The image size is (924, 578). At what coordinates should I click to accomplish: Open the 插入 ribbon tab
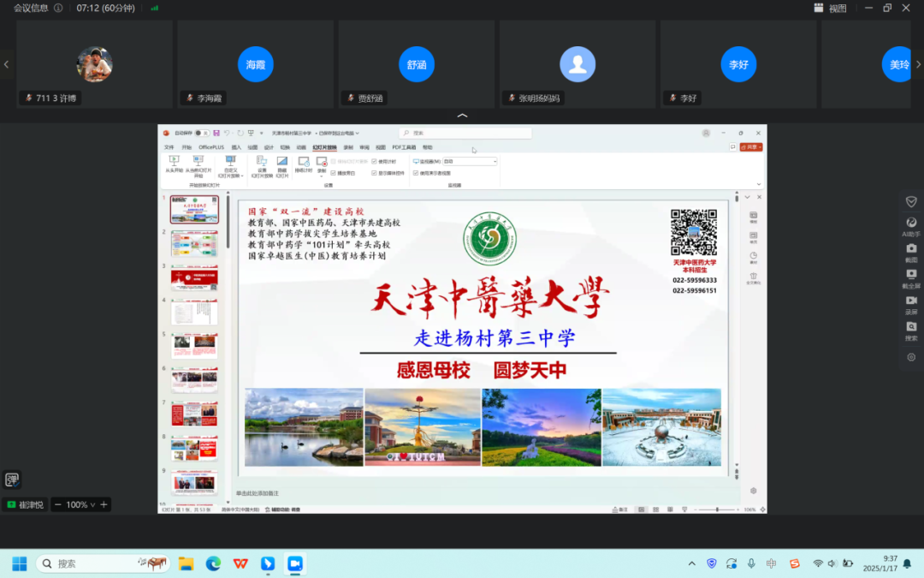point(236,147)
